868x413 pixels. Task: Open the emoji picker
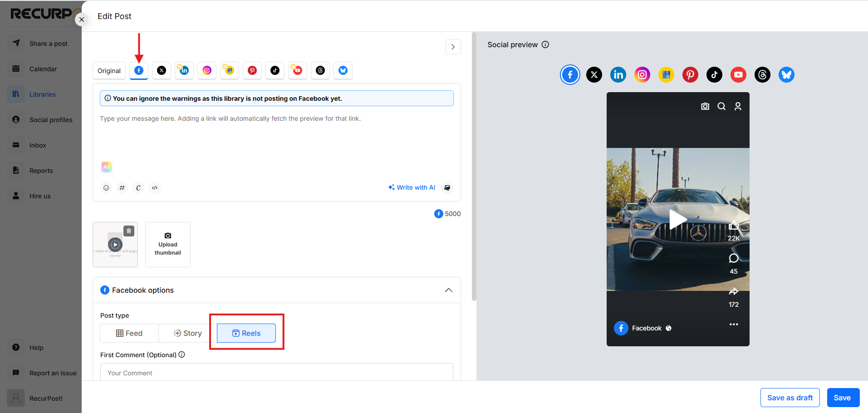106,187
